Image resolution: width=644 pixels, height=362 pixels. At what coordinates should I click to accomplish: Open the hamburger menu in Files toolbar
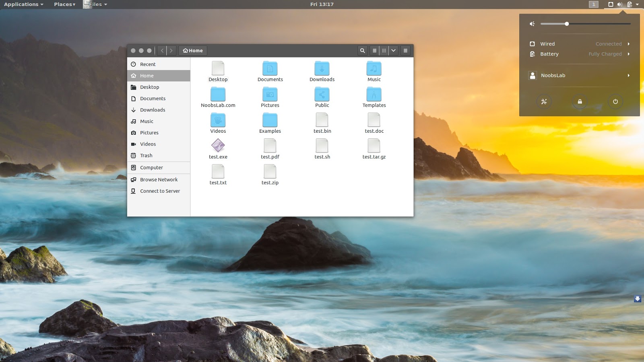coord(405,50)
